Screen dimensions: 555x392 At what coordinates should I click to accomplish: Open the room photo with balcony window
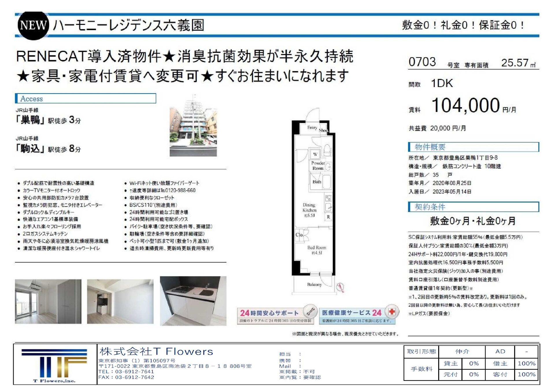point(48,301)
